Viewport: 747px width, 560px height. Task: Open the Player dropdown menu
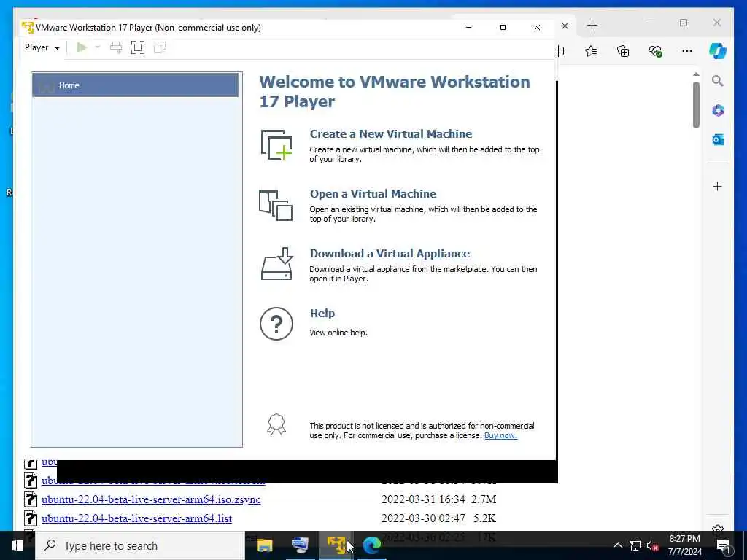click(42, 47)
